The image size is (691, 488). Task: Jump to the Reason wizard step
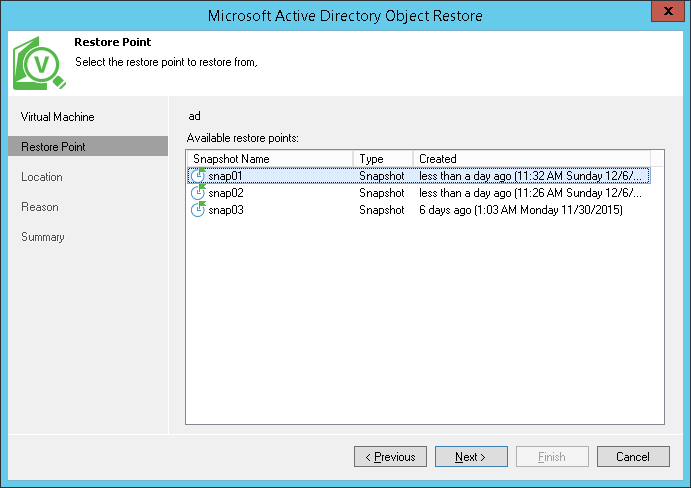[x=40, y=207]
